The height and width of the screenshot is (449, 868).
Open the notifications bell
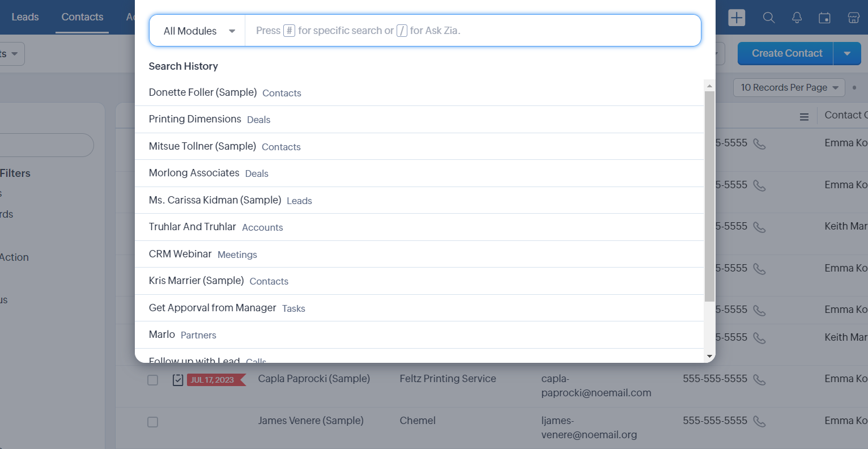797,18
